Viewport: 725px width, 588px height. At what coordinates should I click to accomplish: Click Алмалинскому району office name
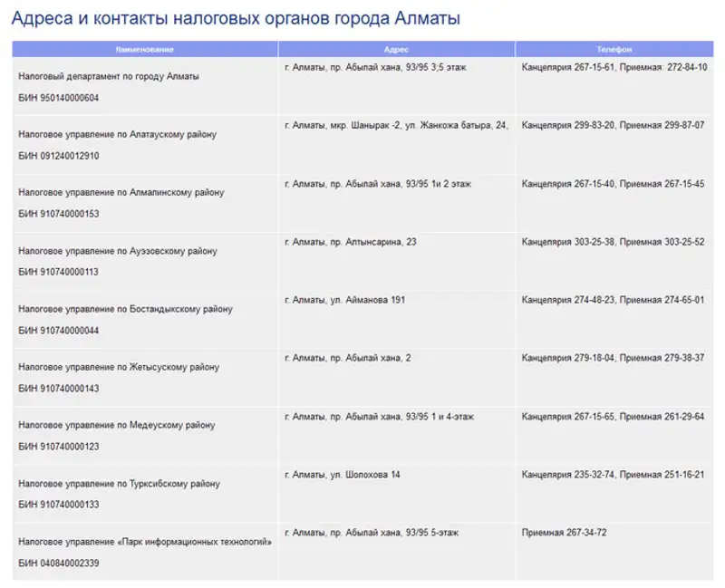coord(121,192)
